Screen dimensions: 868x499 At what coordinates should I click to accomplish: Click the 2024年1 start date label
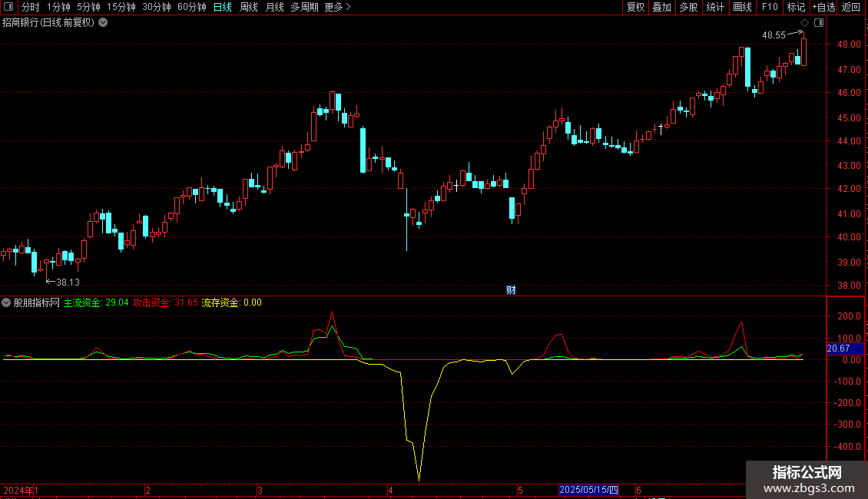[21, 490]
